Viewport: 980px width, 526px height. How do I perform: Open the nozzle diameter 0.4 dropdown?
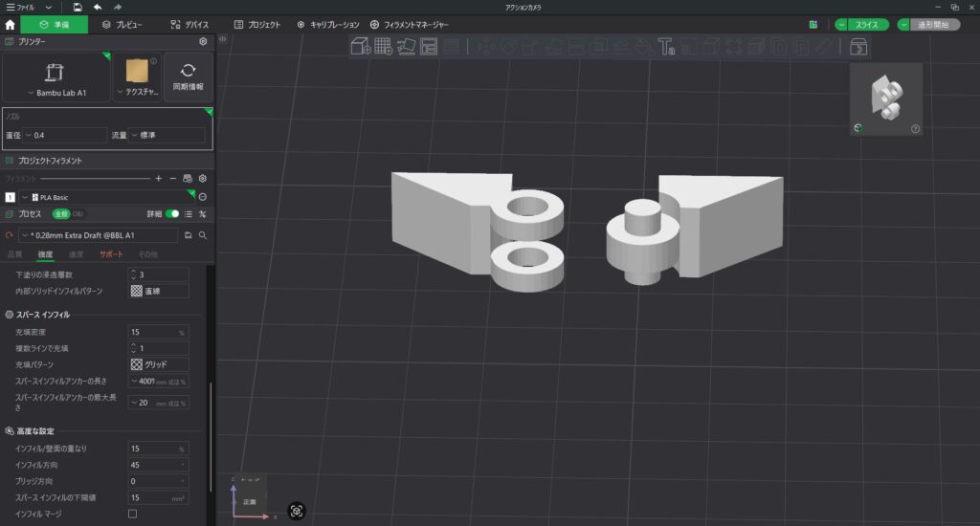point(65,135)
